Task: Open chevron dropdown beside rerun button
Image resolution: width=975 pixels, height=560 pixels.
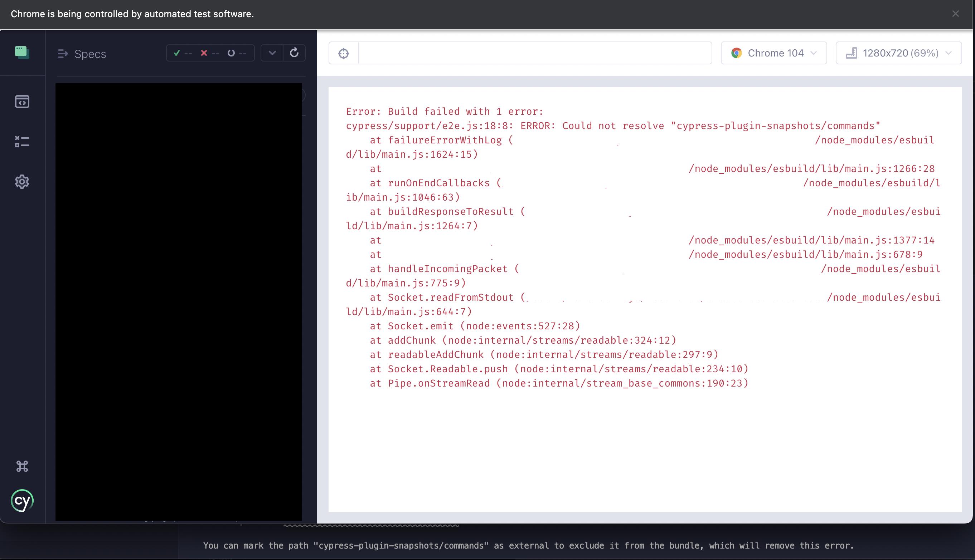Action: (x=272, y=53)
